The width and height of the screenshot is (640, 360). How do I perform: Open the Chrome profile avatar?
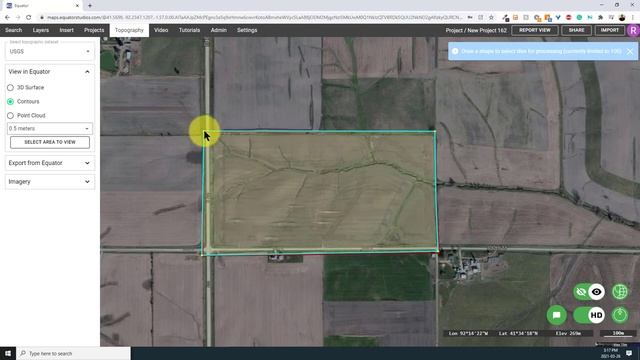(622, 18)
